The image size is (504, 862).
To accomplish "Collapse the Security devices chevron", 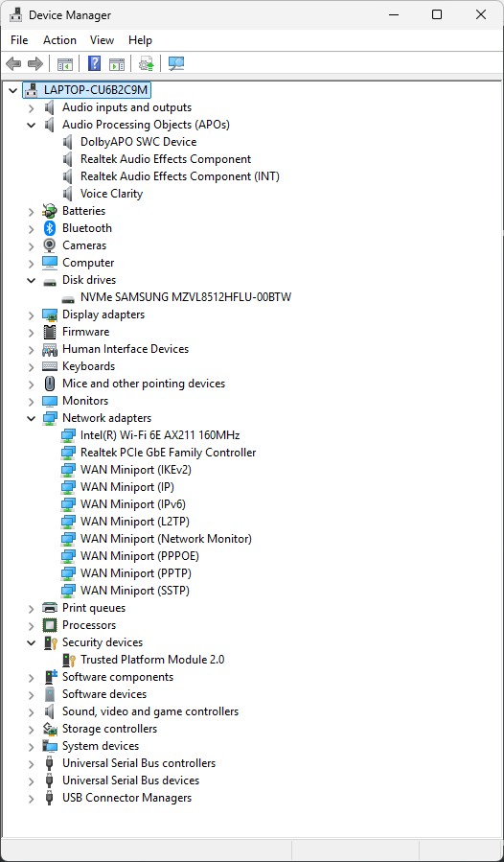I will [32, 642].
